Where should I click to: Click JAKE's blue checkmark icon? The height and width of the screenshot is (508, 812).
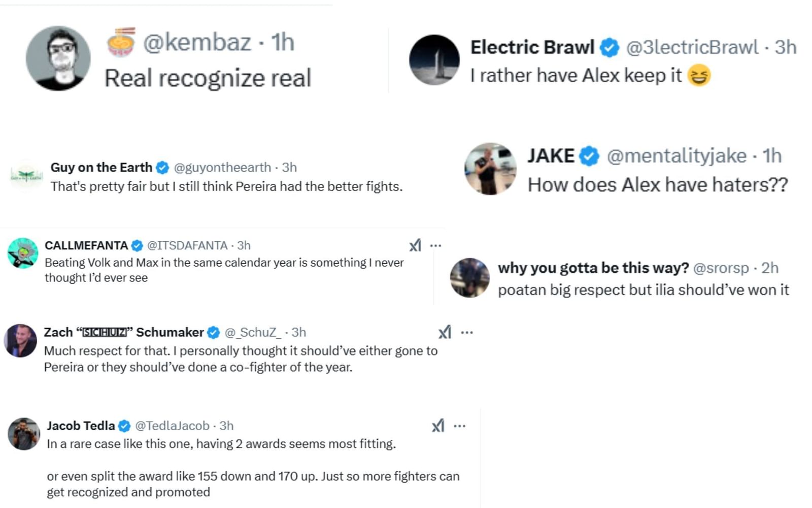pos(588,156)
